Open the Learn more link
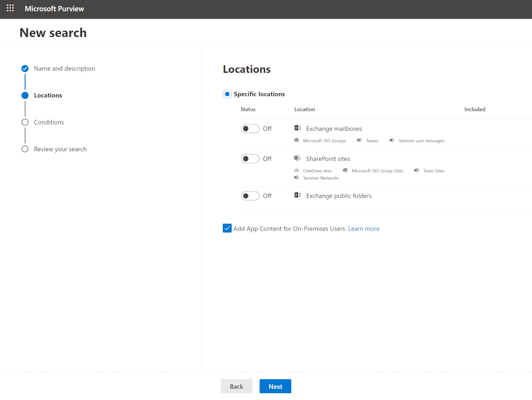This screenshot has width=532, height=400. point(364,228)
